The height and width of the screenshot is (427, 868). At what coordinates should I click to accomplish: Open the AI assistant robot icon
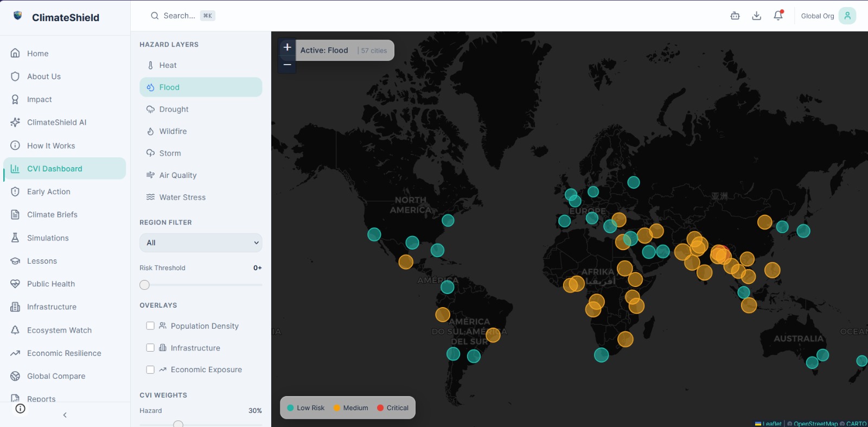tap(735, 16)
